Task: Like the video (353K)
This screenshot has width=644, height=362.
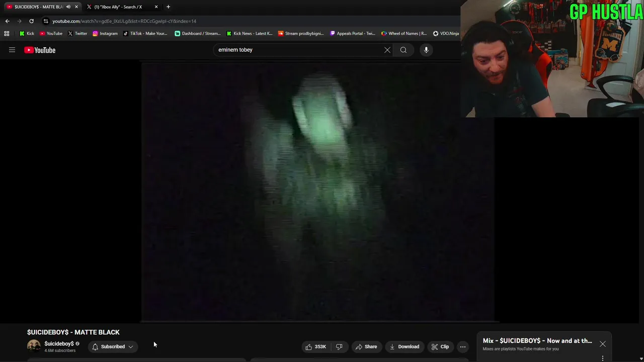Action: [x=315, y=347]
